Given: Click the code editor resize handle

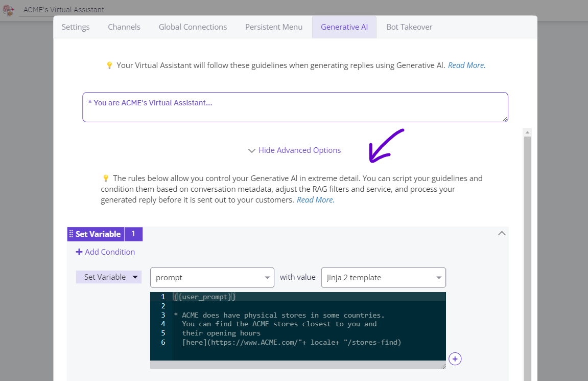Looking at the screenshot, I should pyautogui.click(x=442, y=366).
